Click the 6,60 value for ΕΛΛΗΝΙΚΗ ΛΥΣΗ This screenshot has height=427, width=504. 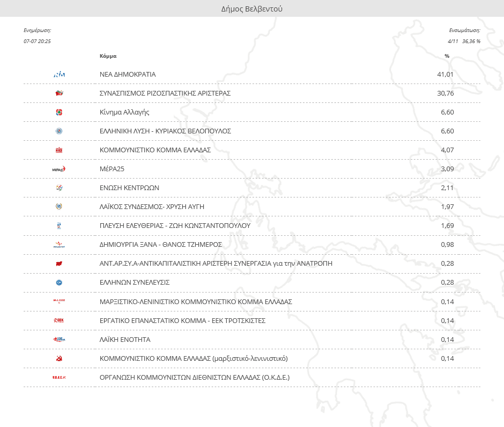(x=447, y=131)
